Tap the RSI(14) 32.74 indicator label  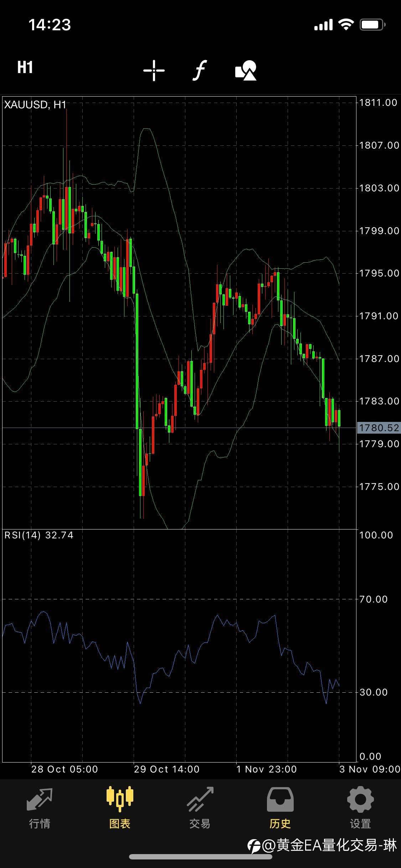pyautogui.click(x=39, y=535)
